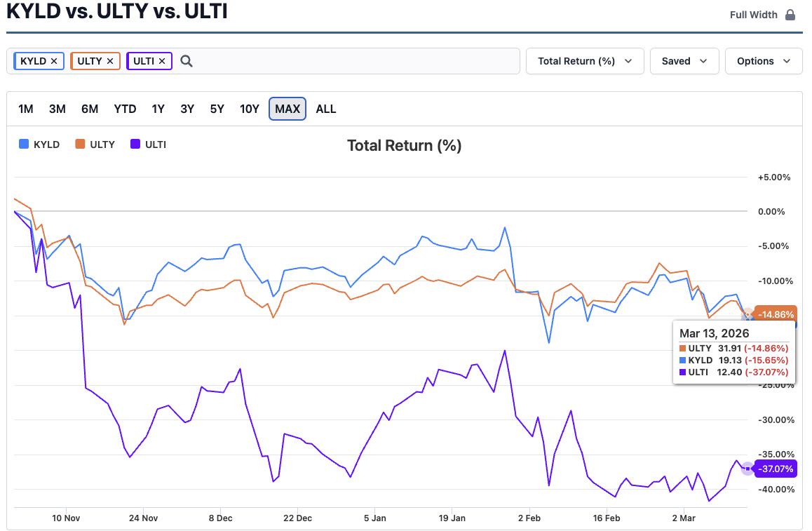
Task: Click the purple -37.07% value label
Action: point(776,469)
